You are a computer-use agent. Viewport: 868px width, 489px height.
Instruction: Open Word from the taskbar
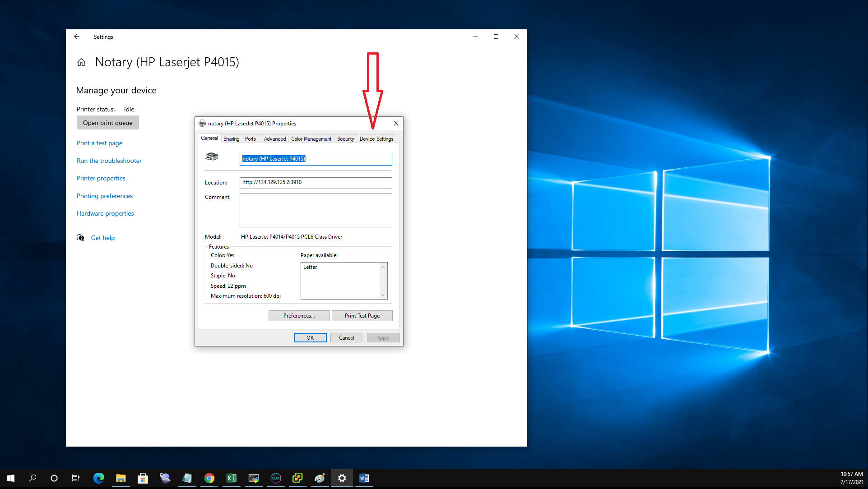click(364, 478)
